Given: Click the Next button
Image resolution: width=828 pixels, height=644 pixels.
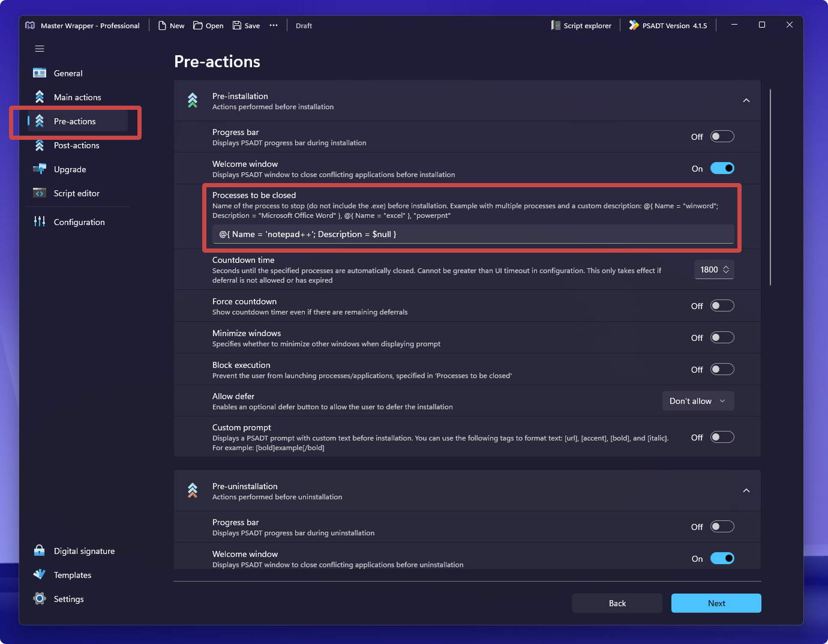Looking at the screenshot, I should [716, 603].
